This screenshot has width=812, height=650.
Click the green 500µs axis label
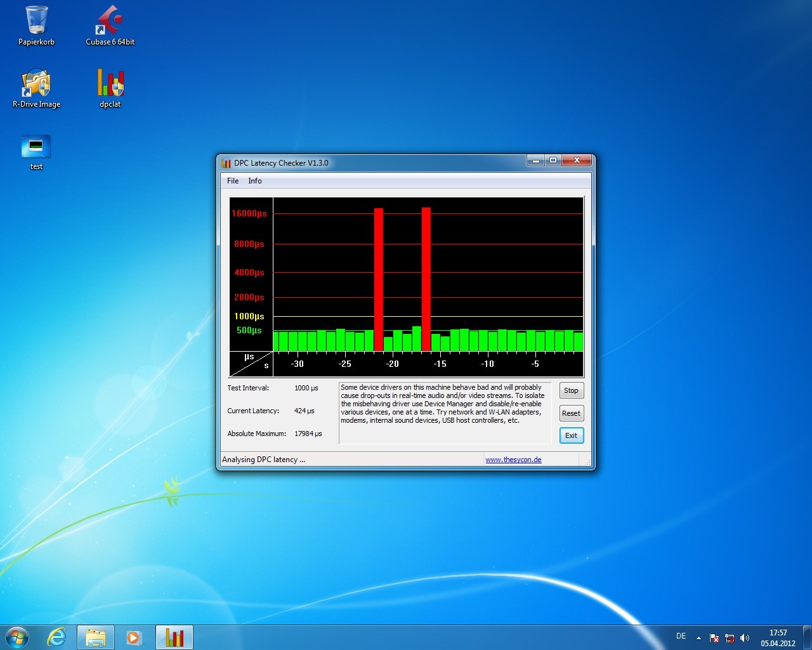pyautogui.click(x=249, y=330)
